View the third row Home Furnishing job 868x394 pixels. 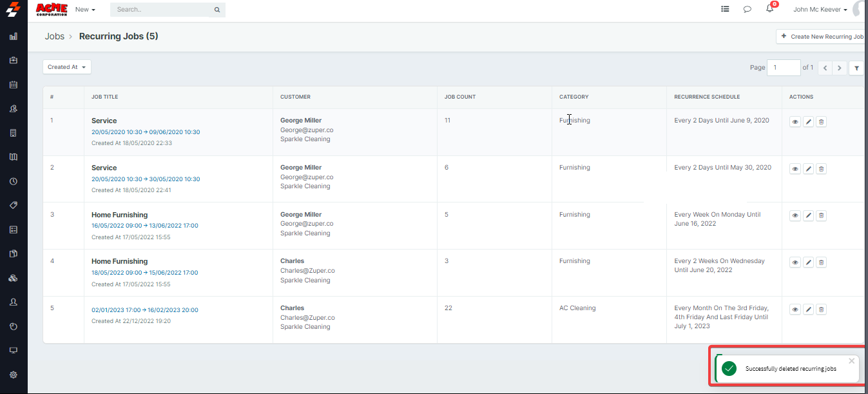(795, 215)
